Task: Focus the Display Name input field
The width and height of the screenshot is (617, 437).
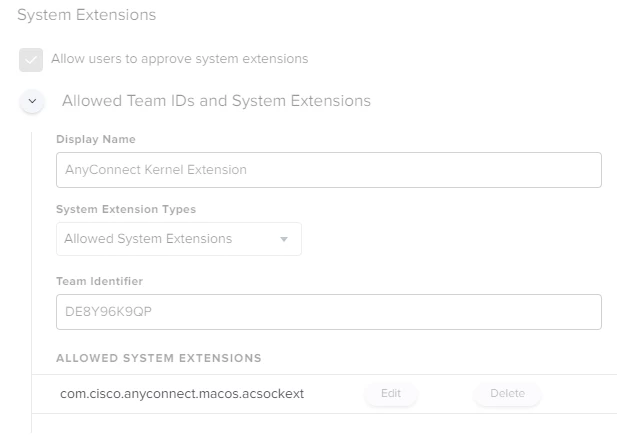Action: coord(329,170)
